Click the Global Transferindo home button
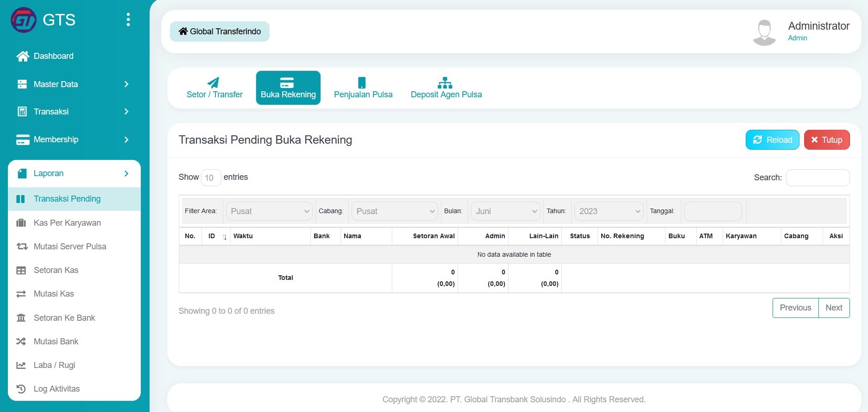Image resolution: width=868 pixels, height=412 pixels. coord(220,32)
